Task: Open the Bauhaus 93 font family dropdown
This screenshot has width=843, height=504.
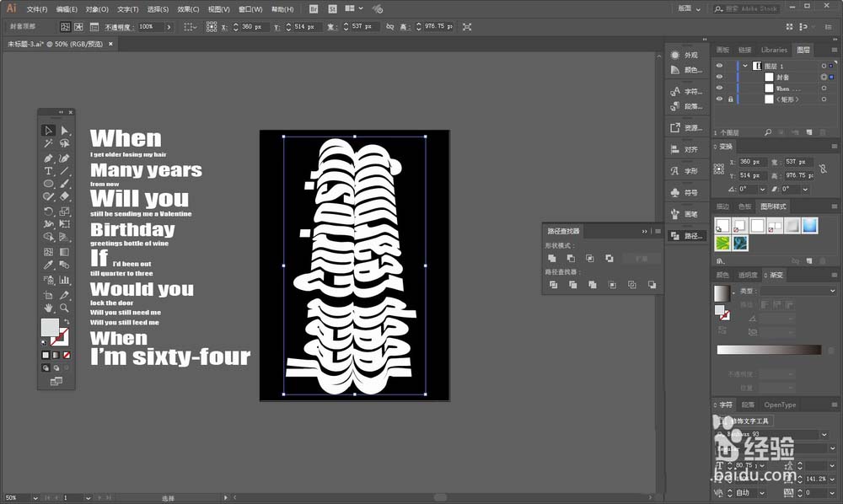Action: [824, 434]
